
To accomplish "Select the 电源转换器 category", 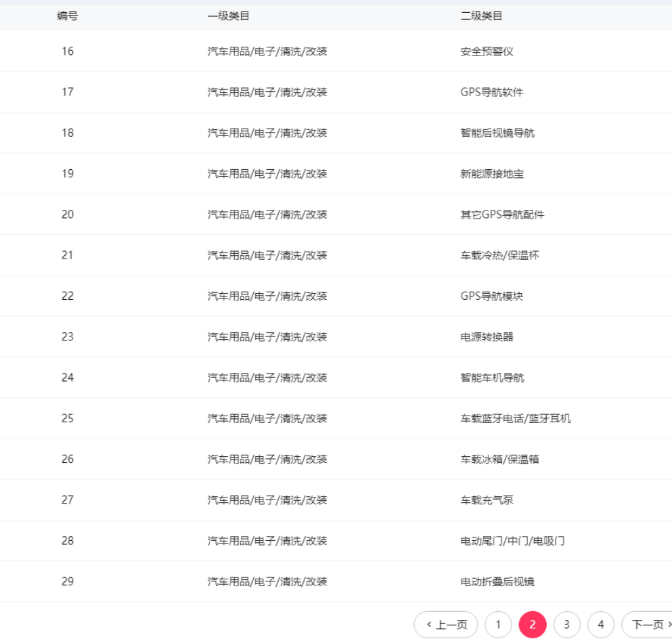I will tap(487, 337).
